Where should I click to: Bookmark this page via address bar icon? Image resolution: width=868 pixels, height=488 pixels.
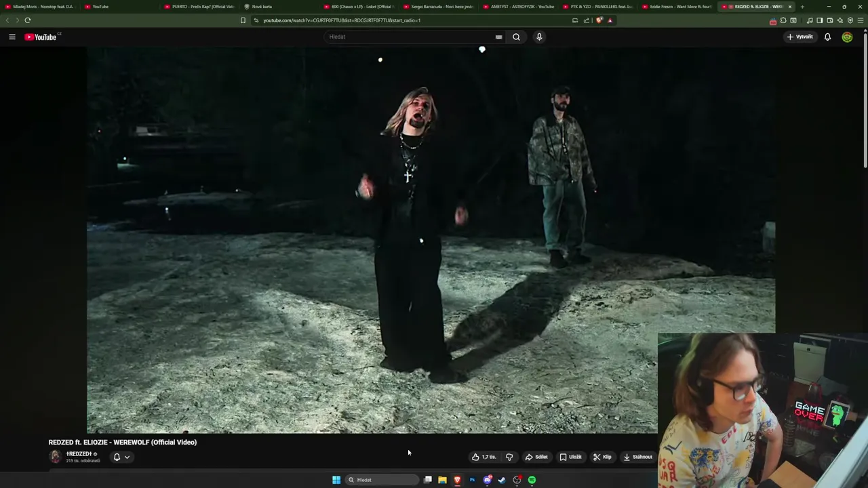pos(243,20)
